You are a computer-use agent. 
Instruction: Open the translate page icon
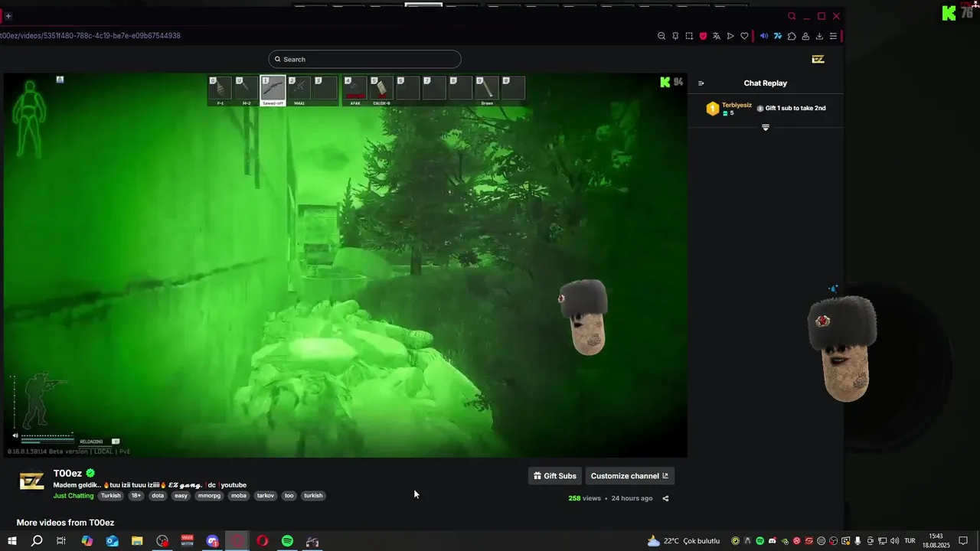(x=717, y=36)
